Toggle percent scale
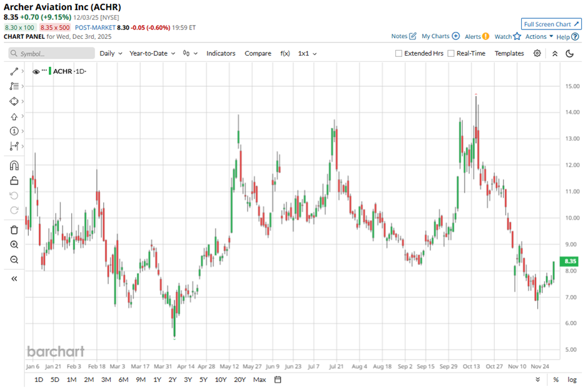Image resolution: width=588 pixels, height=392 pixels. [x=555, y=379]
